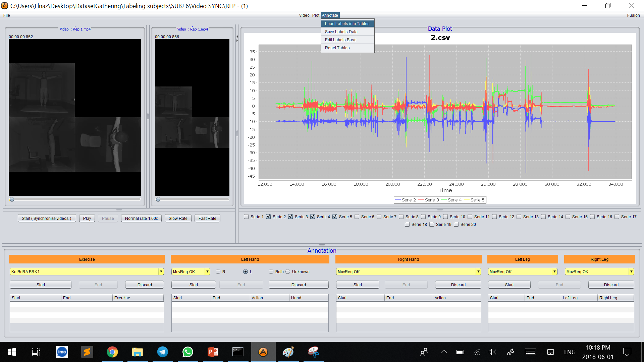644x362 pixels.
Task: Select the Both hand radio button
Action: click(x=271, y=272)
